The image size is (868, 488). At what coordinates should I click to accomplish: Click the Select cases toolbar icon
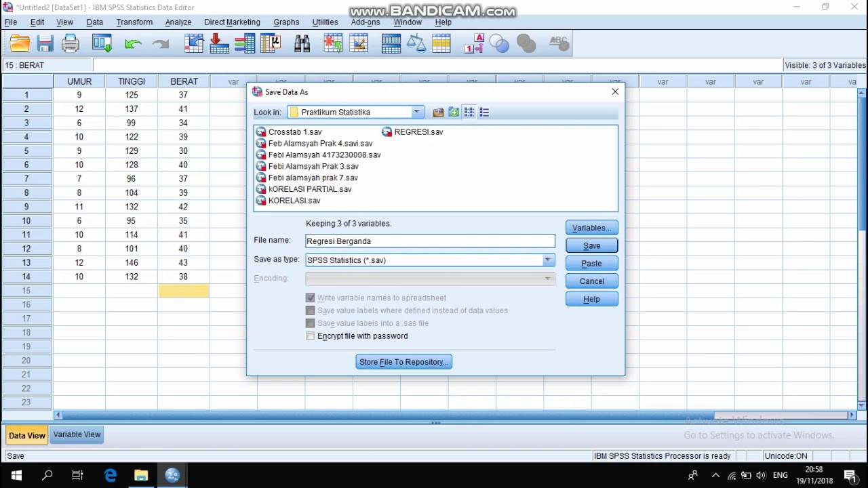(441, 44)
